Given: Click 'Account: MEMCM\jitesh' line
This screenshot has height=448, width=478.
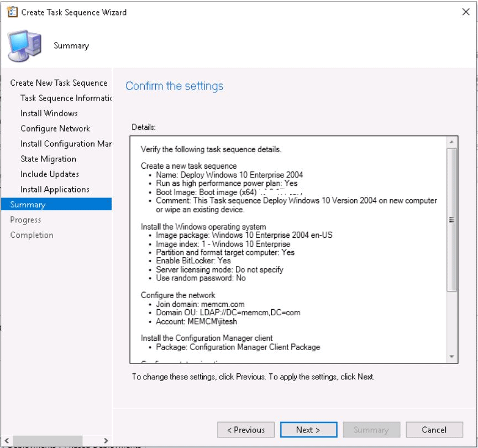Looking at the screenshot, I should [x=196, y=321].
